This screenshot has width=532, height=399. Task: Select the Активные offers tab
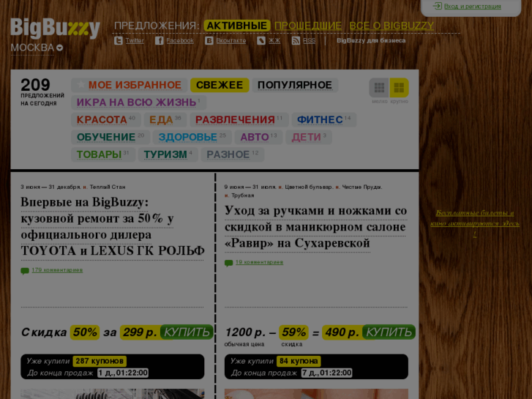click(x=237, y=26)
